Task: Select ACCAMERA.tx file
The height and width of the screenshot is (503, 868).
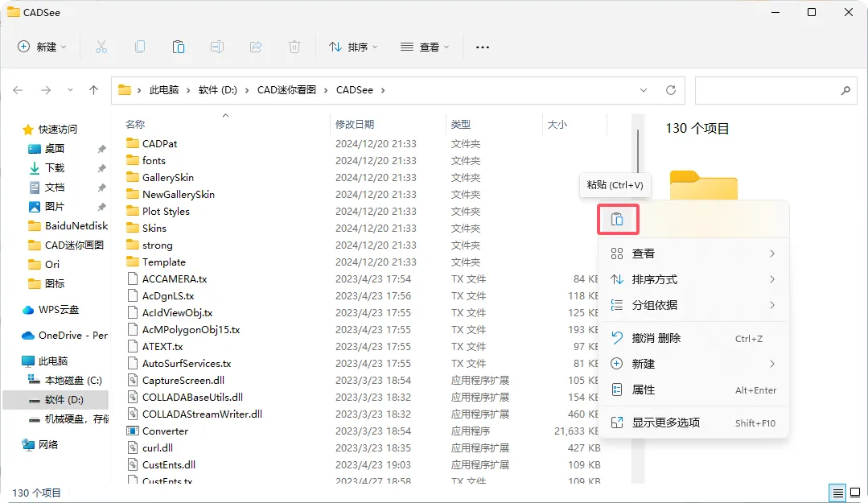Action: click(x=175, y=279)
